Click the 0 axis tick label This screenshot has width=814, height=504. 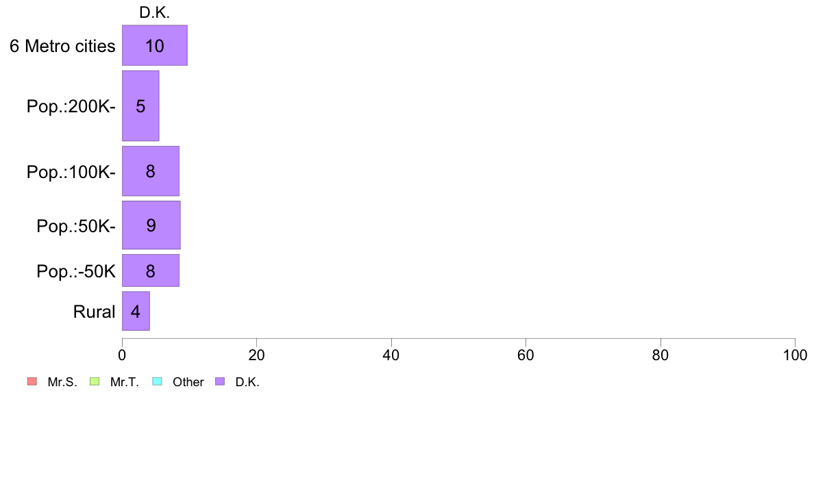point(122,355)
